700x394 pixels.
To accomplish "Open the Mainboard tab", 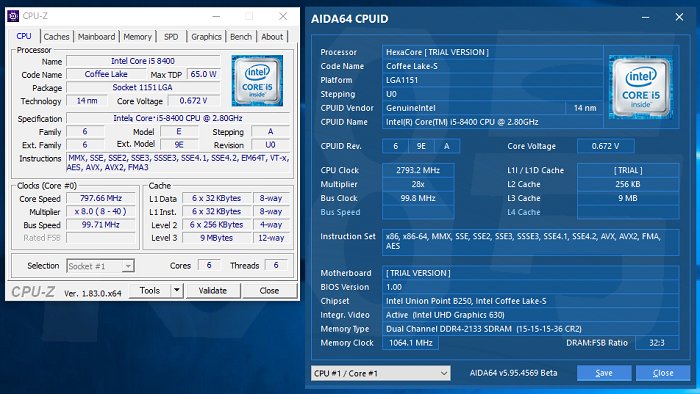I will (x=96, y=37).
